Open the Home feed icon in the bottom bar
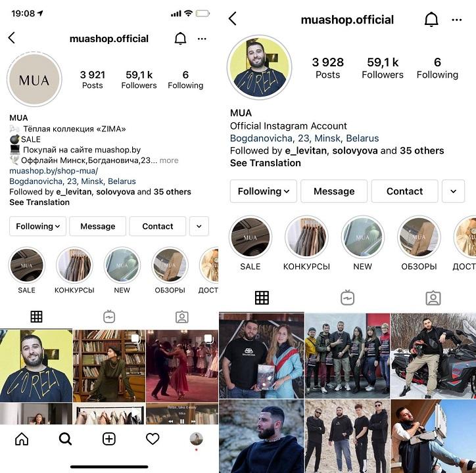This screenshot has width=476, height=473. [x=22, y=439]
